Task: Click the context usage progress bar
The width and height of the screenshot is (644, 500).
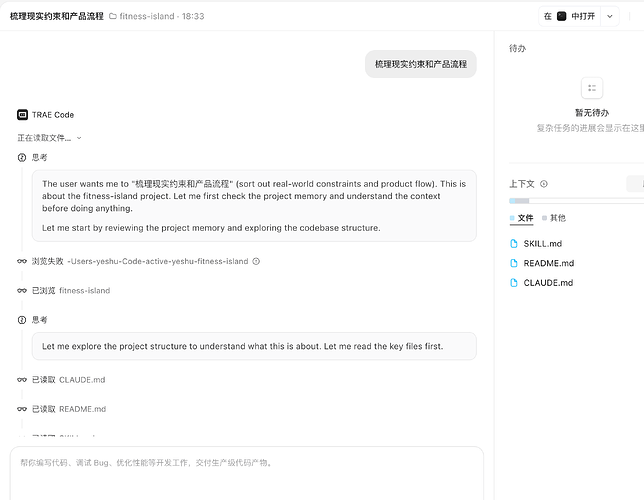Action: pos(576,201)
